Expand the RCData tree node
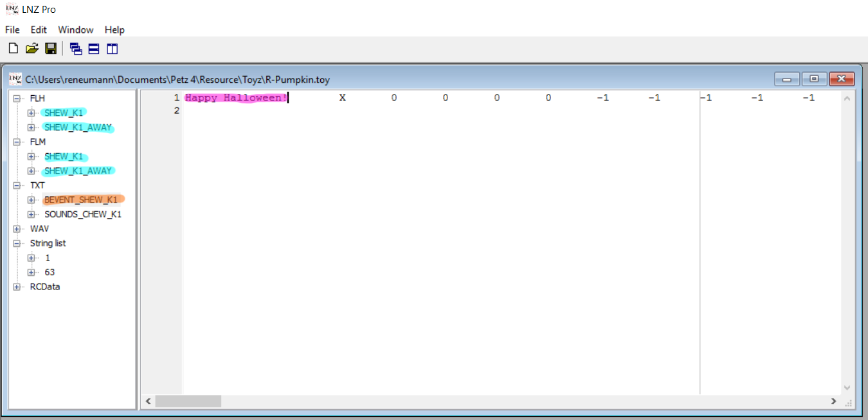Viewport: 868px width, 420px height. click(17, 286)
